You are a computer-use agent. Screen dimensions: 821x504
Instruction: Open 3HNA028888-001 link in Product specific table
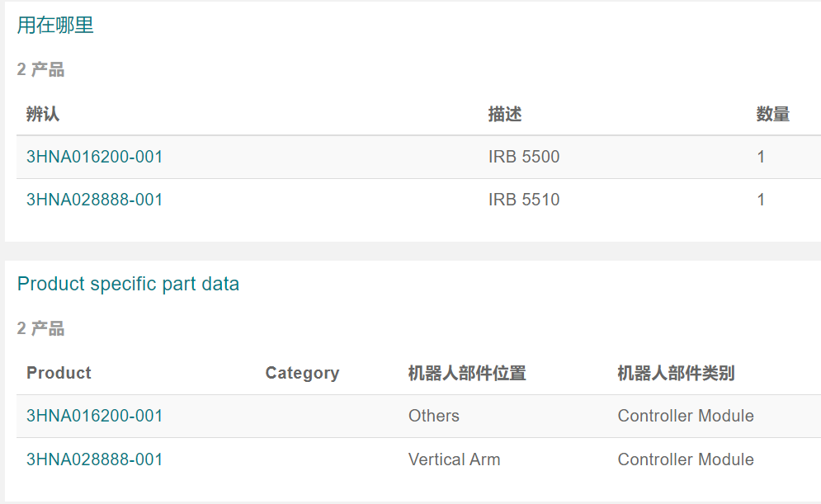pyautogui.click(x=94, y=459)
